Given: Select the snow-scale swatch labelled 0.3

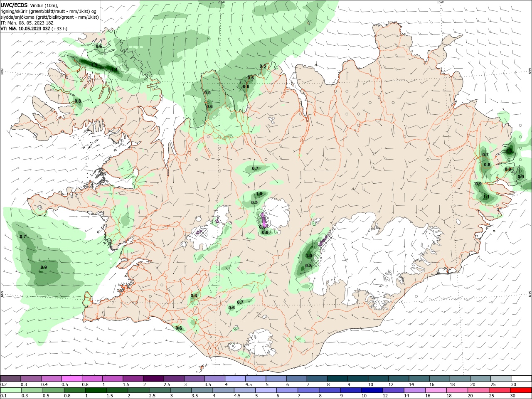Looking at the screenshot, I should pyautogui.click(x=31, y=379).
